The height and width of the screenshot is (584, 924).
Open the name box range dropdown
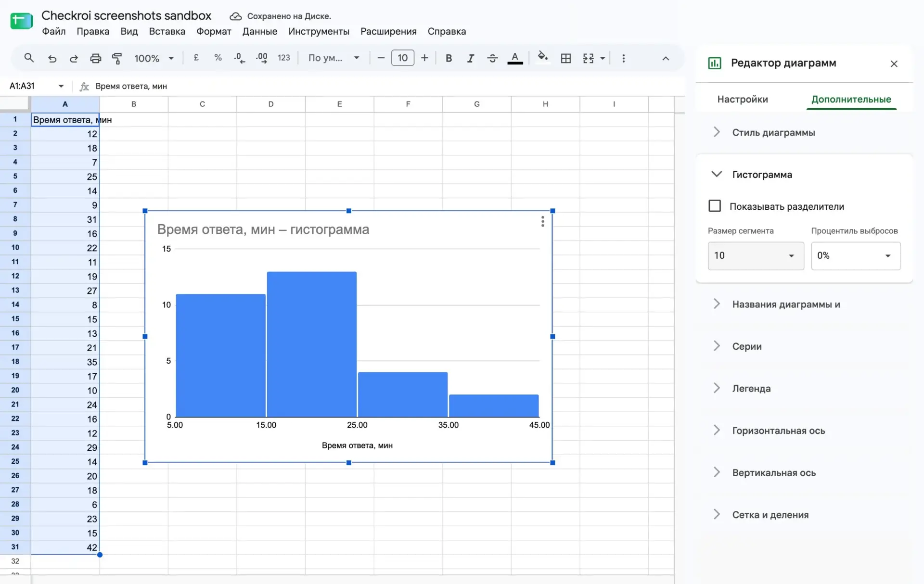(61, 86)
